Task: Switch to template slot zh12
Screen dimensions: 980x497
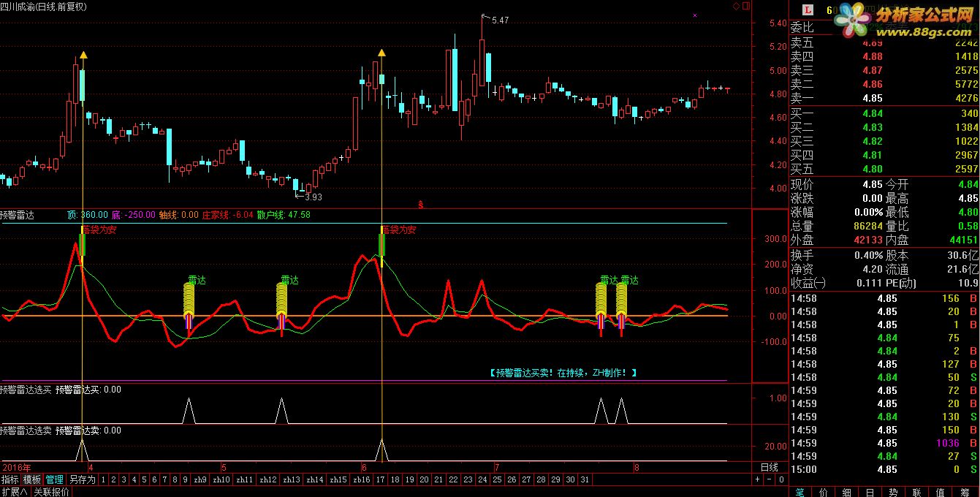Action: tap(269, 479)
